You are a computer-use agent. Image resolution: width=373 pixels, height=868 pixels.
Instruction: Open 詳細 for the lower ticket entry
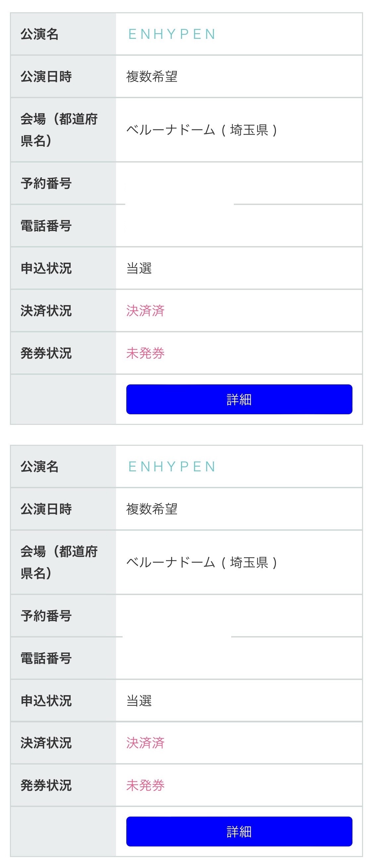(x=239, y=831)
